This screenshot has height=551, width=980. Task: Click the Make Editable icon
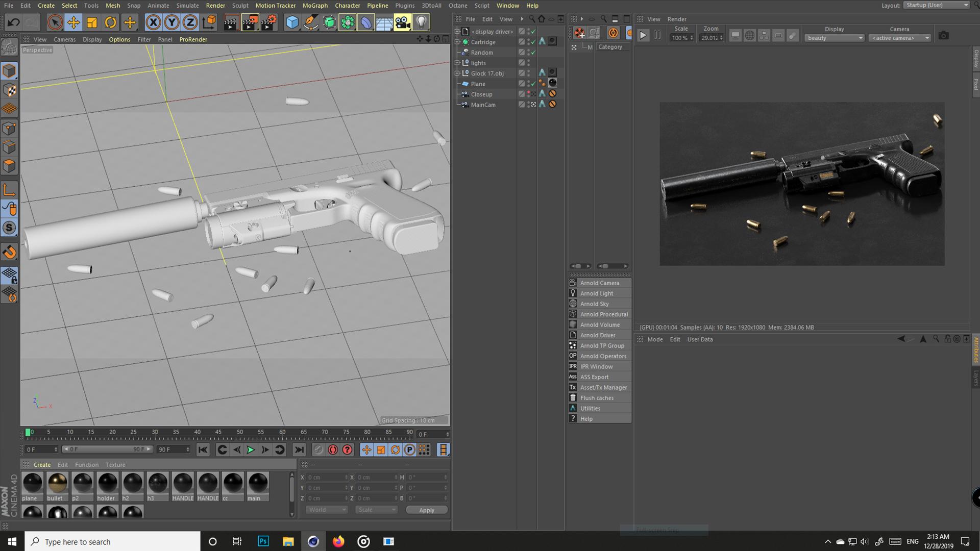(x=9, y=47)
